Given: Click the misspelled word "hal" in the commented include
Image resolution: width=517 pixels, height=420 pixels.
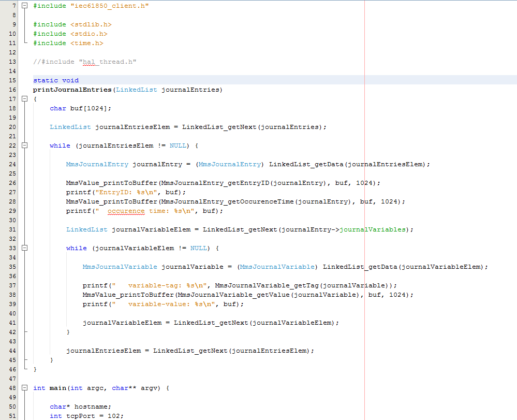Looking at the screenshot, I should [88, 62].
